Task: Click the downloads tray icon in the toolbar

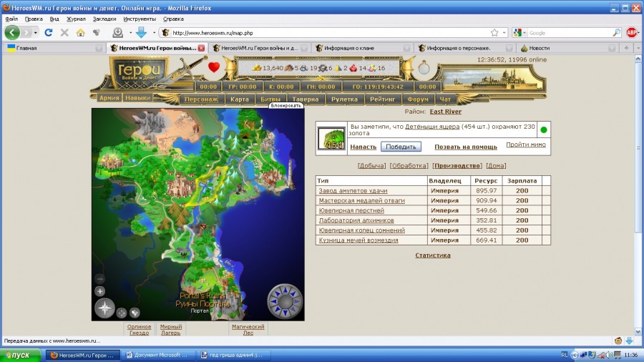Action: coord(118,32)
